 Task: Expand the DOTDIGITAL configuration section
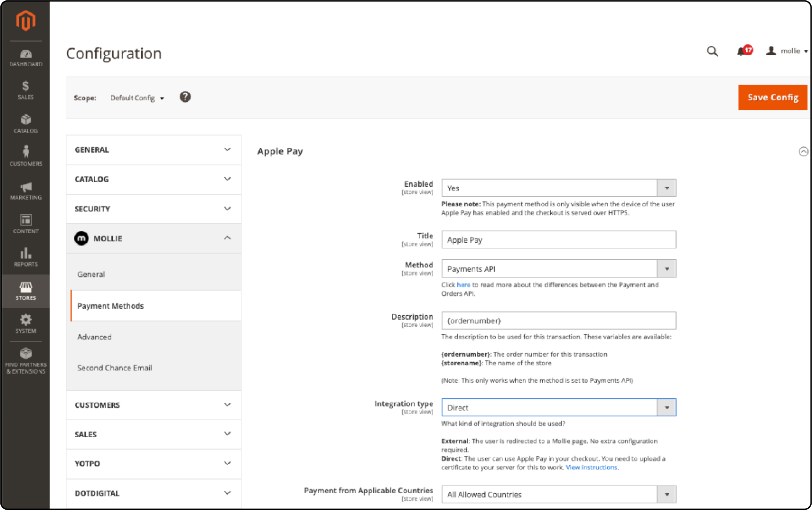coord(154,493)
